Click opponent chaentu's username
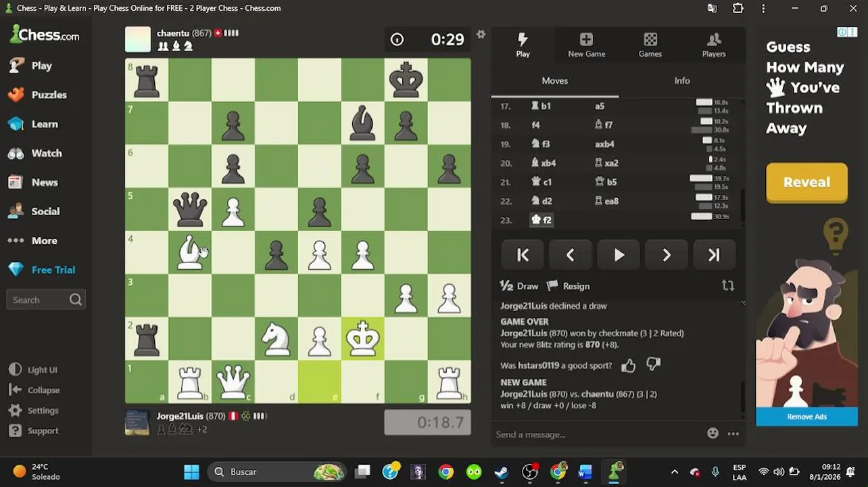Image resolution: width=868 pixels, height=487 pixels. click(x=172, y=33)
